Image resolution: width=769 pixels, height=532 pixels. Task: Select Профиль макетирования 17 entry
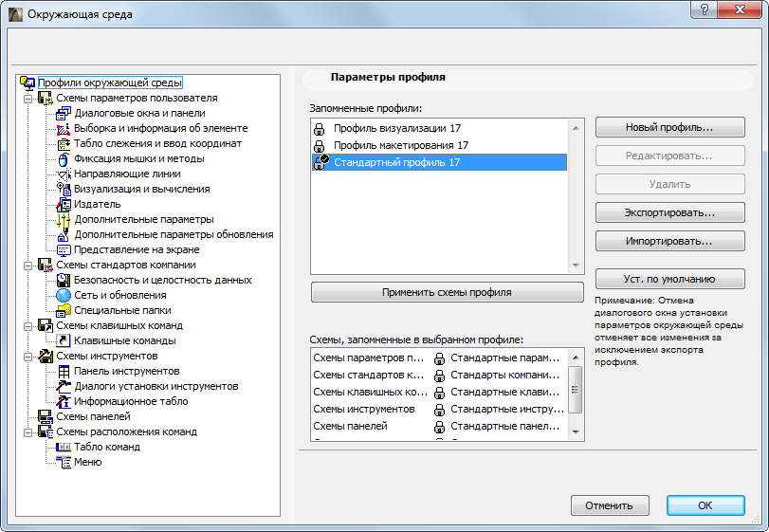tap(439, 146)
